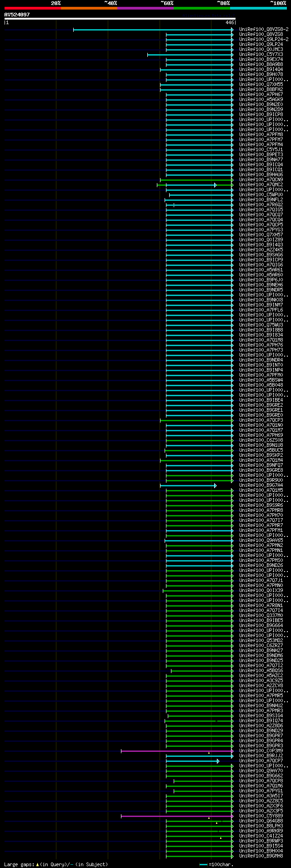Select hit label UniRef100_A5BQS6
Image resolution: width=291 pixels, height=868 pixels.
[261, 670]
